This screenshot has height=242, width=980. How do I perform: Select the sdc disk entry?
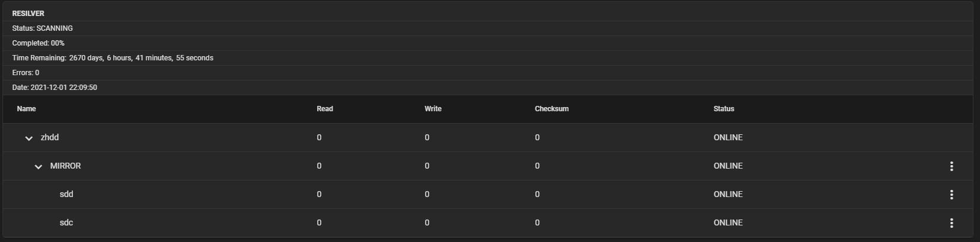pyautogui.click(x=66, y=222)
